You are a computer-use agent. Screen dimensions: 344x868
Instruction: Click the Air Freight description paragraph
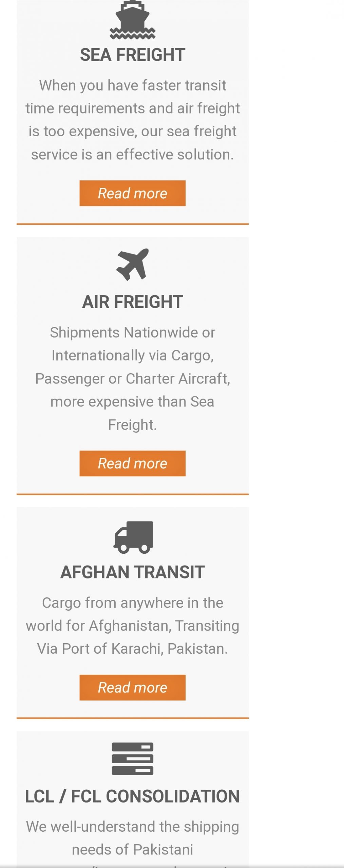(x=133, y=378)
